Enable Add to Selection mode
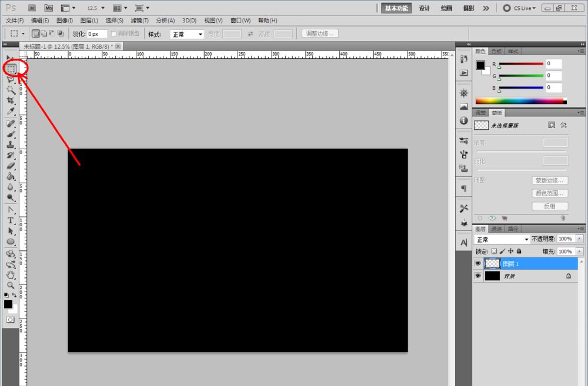This screenshot has width=588, height=386. 44,33
